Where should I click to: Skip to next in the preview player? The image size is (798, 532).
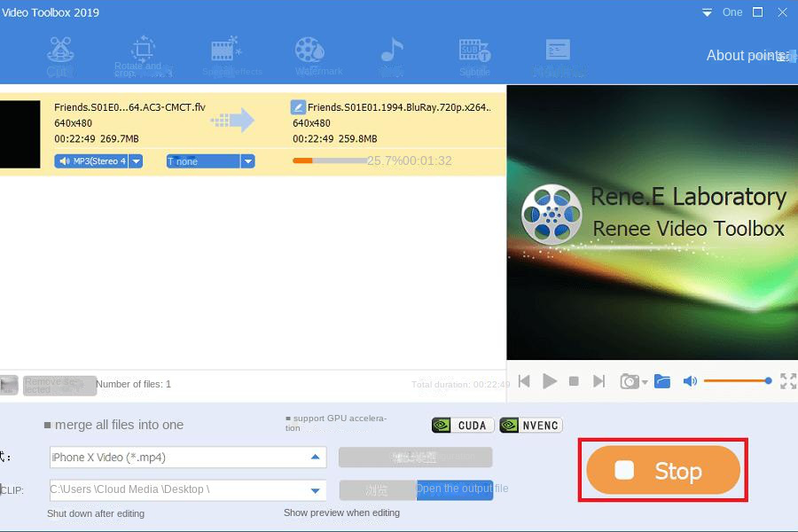[599, 380]
